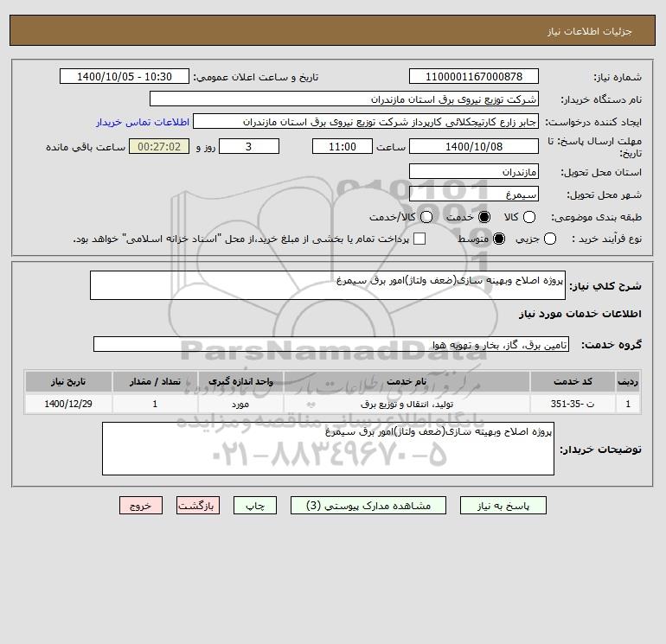
Task: Click the ساعت باقی مانده label
Action: tap(86, 147)
